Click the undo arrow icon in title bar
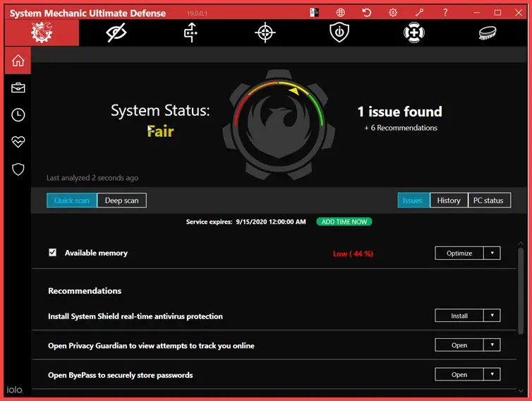 (x=366, y=13)
